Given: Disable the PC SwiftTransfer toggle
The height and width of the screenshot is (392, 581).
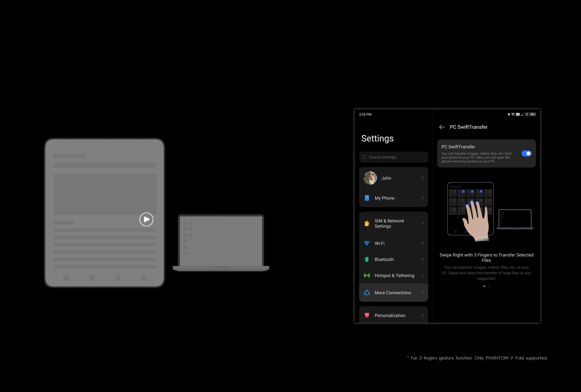Looking at the screenshot, I should coord(526,153).
